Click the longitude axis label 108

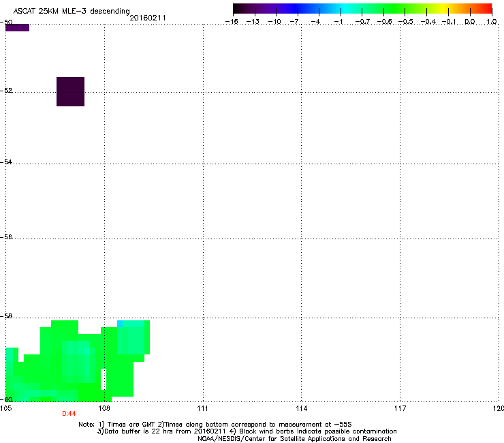(104, 408)
